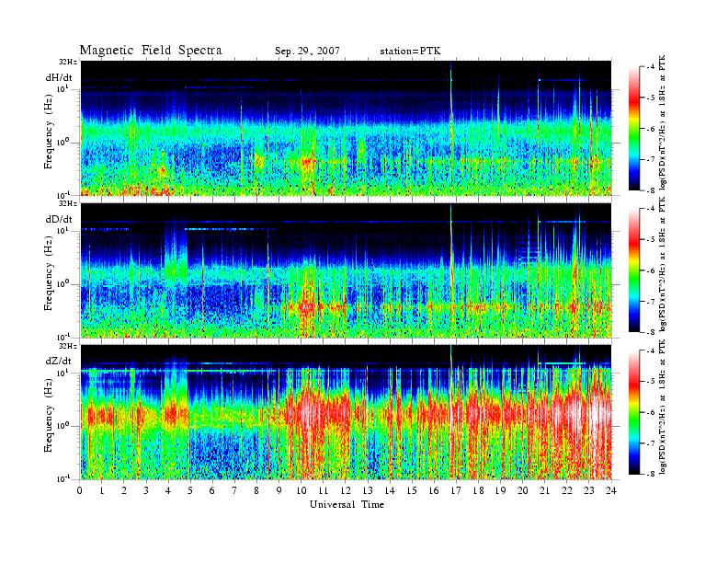This screenshot has width=728, height=563.
Task: Pick the color bar beside the dH/dt panel
Action: coord(634,129)
